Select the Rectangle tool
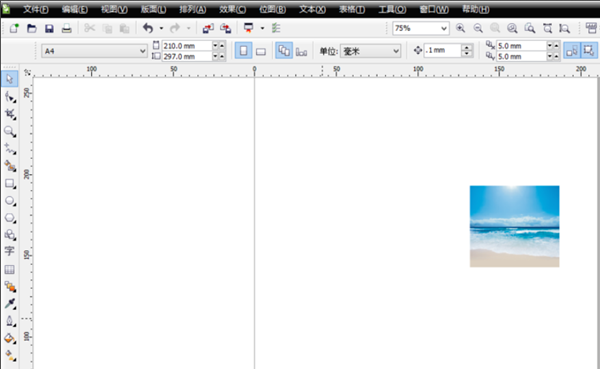The image size is (600, 369). [x=10, y=183]
